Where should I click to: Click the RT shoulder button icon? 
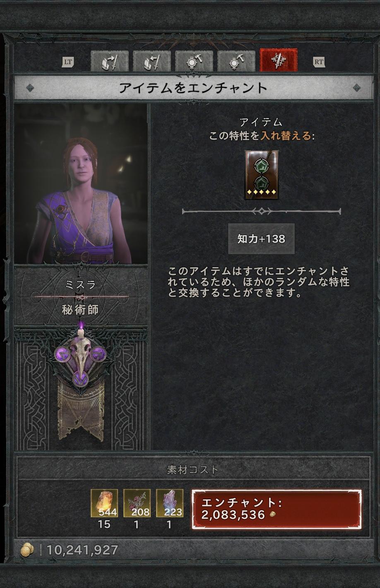(x=319, y=62)
